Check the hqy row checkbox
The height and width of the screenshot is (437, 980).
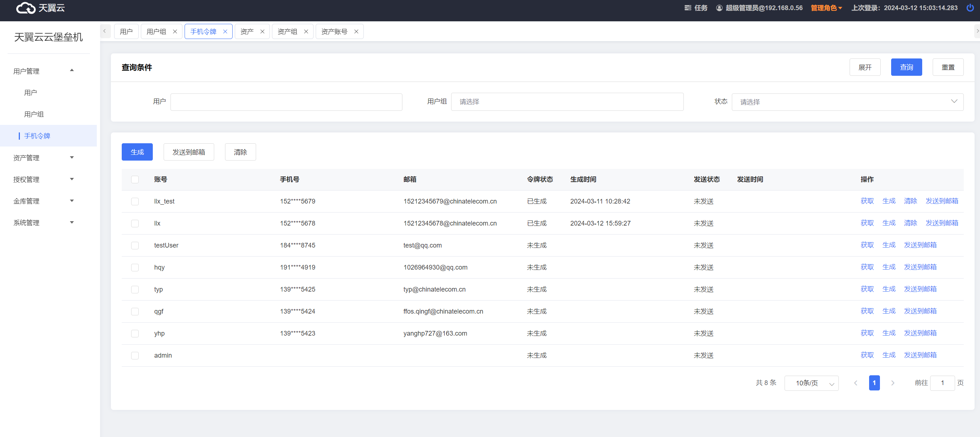pos(135,267)
